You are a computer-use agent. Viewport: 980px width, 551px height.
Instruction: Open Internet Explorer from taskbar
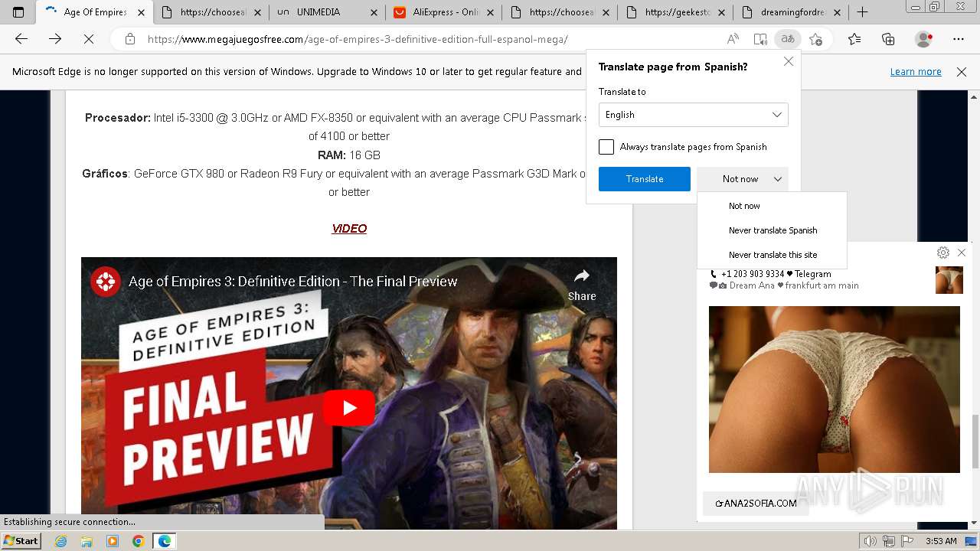(61, 541)
